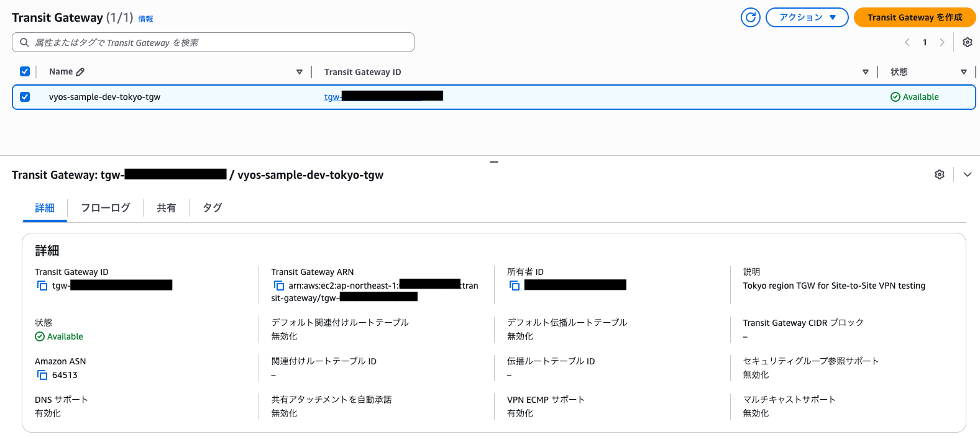Open the tgw- ID link in table row
Image resolution: width=980 pixels, height=437 pixels.
[383, 96]
